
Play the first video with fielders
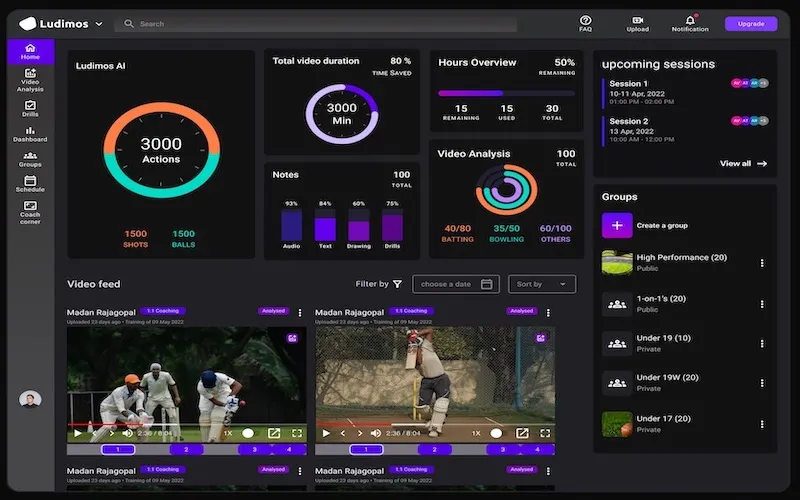coord(78,433)
